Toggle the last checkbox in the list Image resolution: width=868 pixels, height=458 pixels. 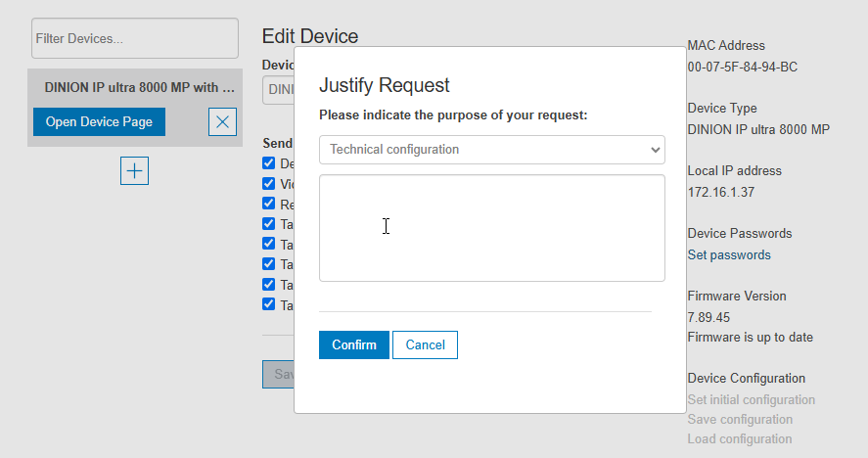coord(269,304)
